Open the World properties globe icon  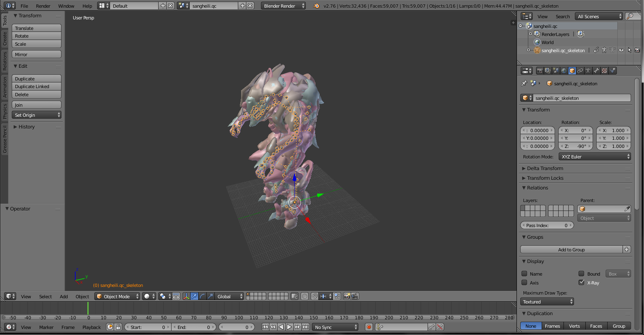564,71
